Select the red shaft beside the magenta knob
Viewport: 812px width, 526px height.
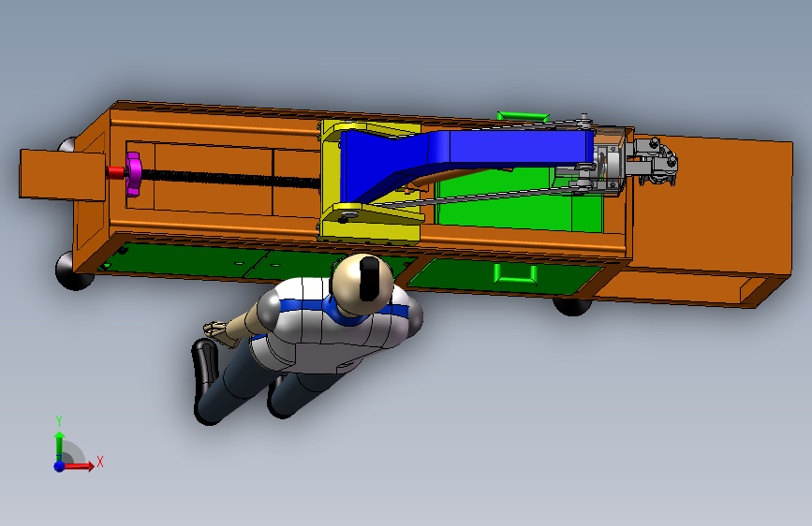115,172
